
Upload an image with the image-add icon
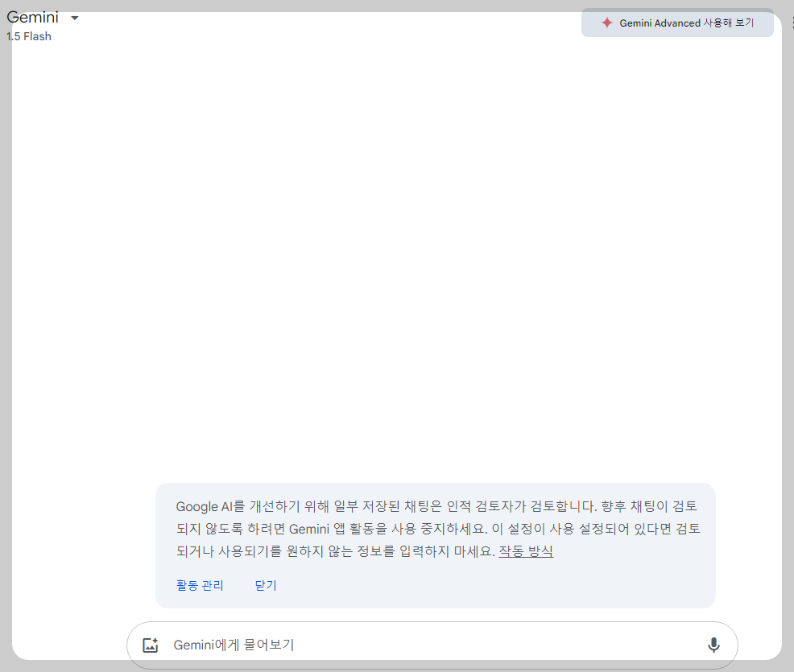151,645
